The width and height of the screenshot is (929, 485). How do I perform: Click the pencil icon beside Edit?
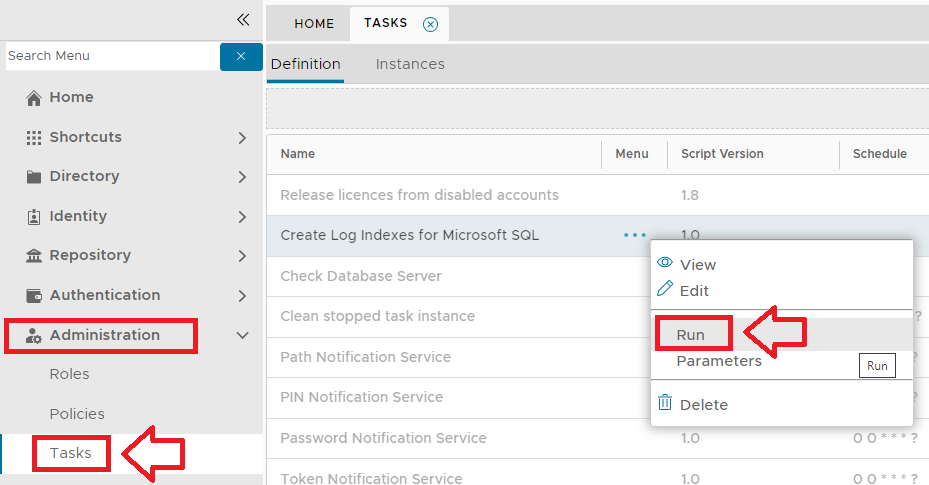pyautogui.click(x=665, y=290)
